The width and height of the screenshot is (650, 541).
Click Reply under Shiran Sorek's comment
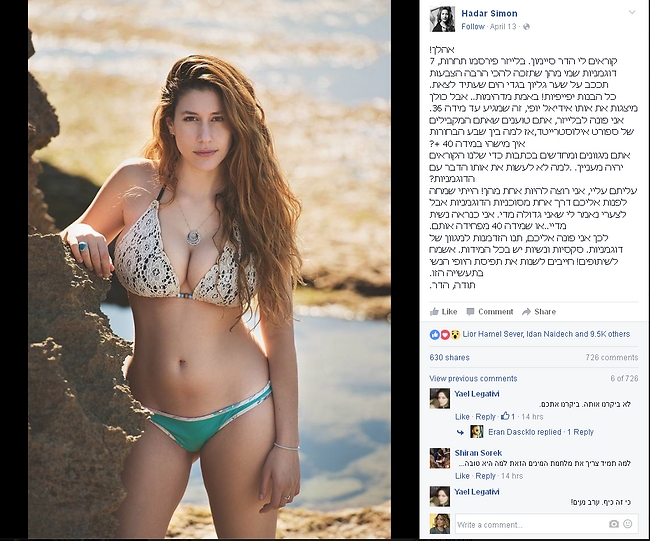(485, 476)
